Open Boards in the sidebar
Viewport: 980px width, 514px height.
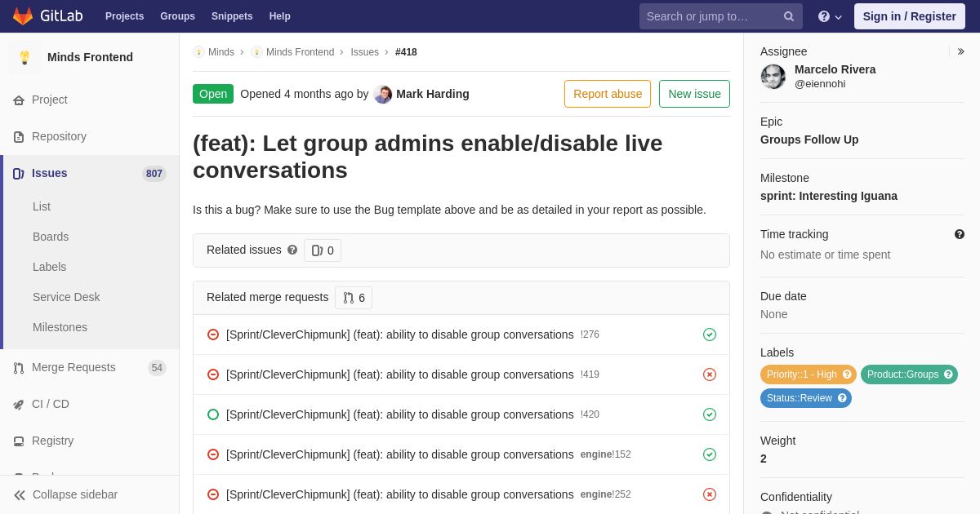(51, 237)
